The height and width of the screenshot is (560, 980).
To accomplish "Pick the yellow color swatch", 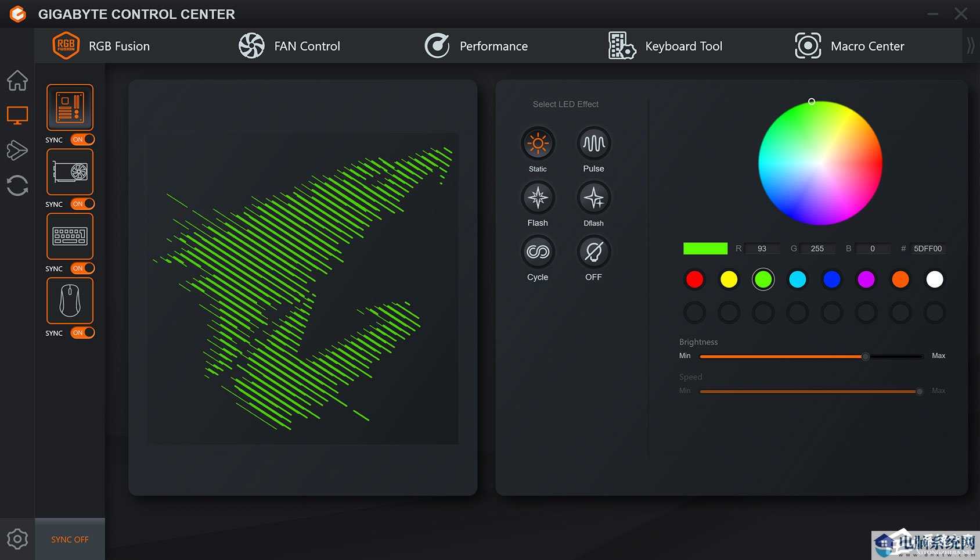I will tap(729, 279).
